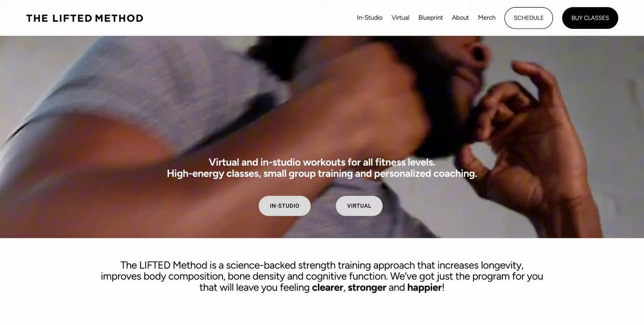Click The Lifted Method logo
644x325 pixels.
tap(84, 18)
